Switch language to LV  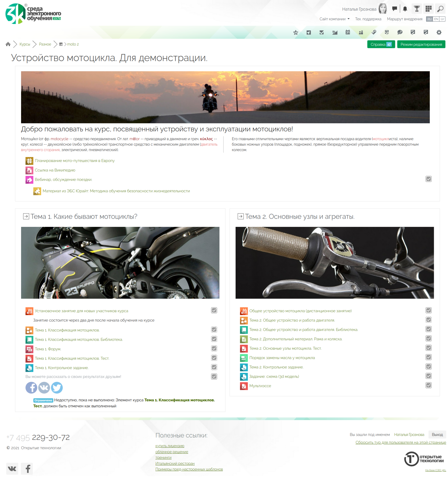pos(442,19)
